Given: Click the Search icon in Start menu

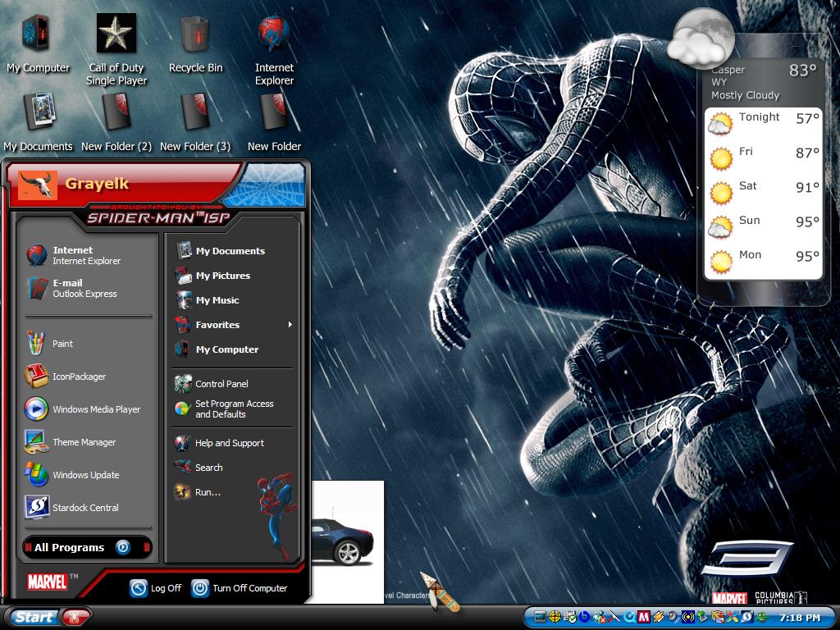Looking at the screenshot, I should [x=183, y=467].
